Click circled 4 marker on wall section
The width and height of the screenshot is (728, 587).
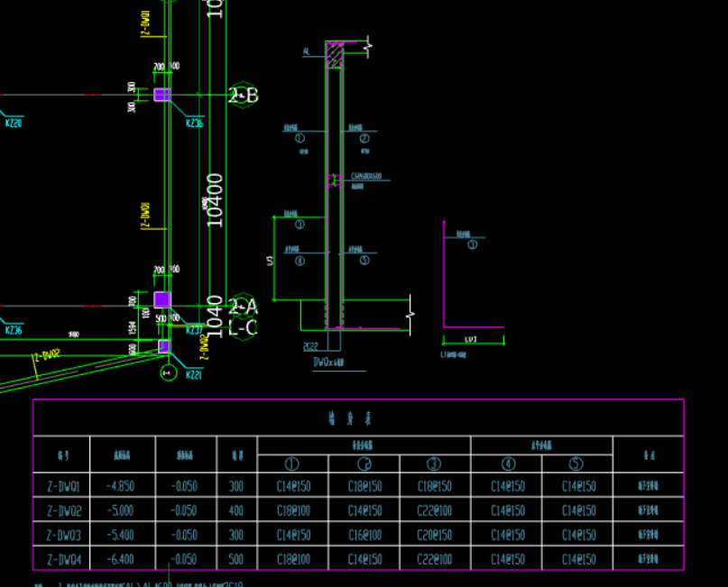299,261
